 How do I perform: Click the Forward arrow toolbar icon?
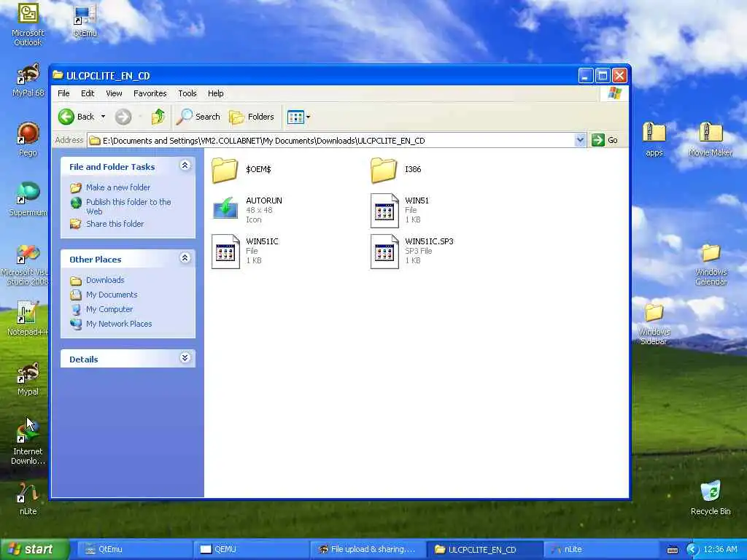coord(123,117)
